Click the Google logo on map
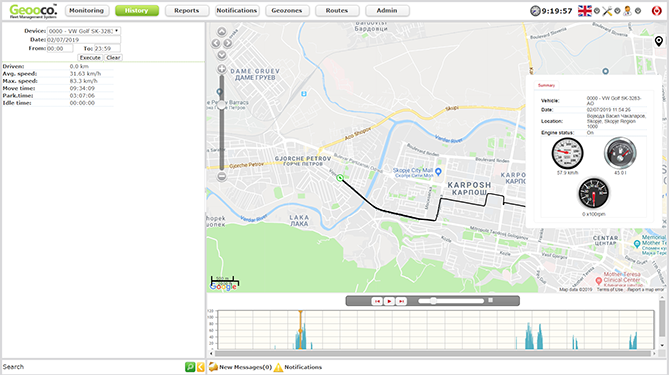 (223, 287)
